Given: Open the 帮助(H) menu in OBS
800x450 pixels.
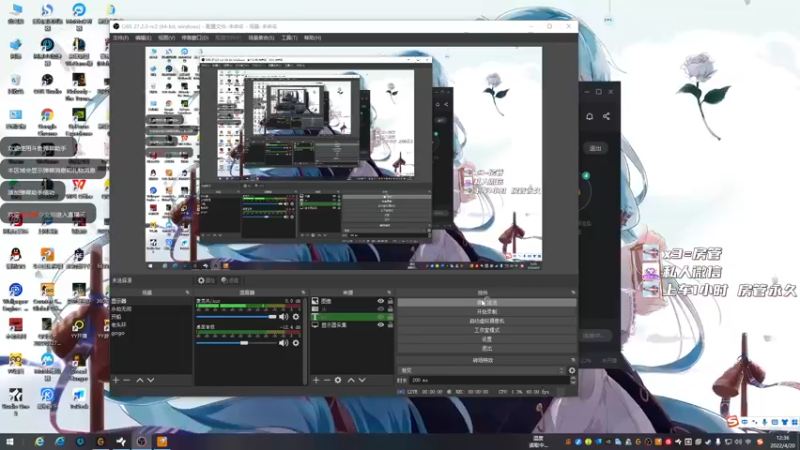Looking at the screenshot, I should click(x=312, y=38).
